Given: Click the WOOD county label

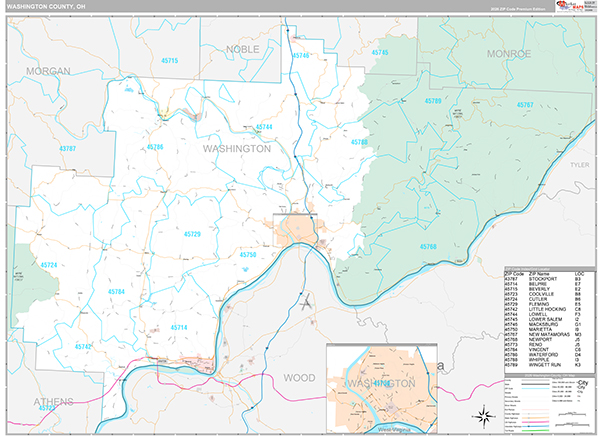Looking at the screenshot, I should tap(299, 378).
